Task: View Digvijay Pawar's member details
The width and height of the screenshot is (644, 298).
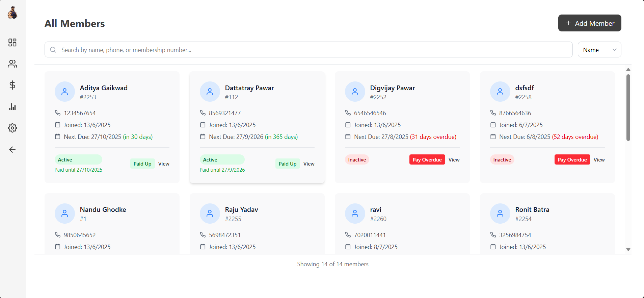Action: 454,160
